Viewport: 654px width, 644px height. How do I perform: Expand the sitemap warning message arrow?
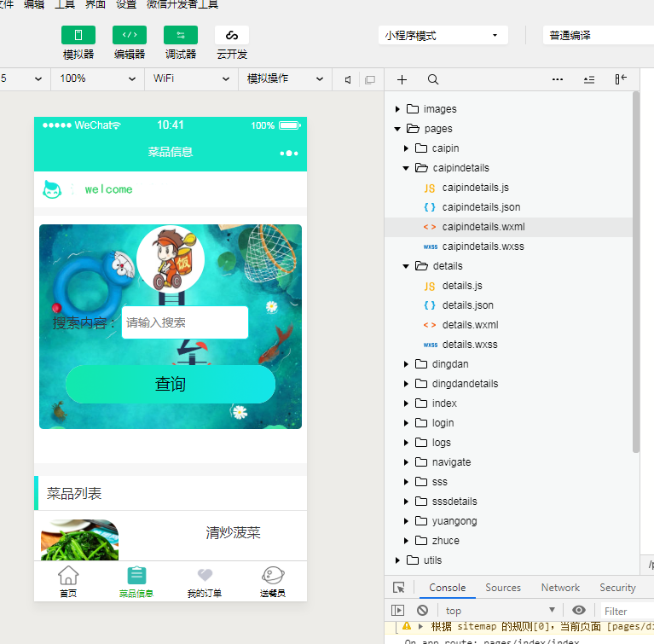pos(420,626)
